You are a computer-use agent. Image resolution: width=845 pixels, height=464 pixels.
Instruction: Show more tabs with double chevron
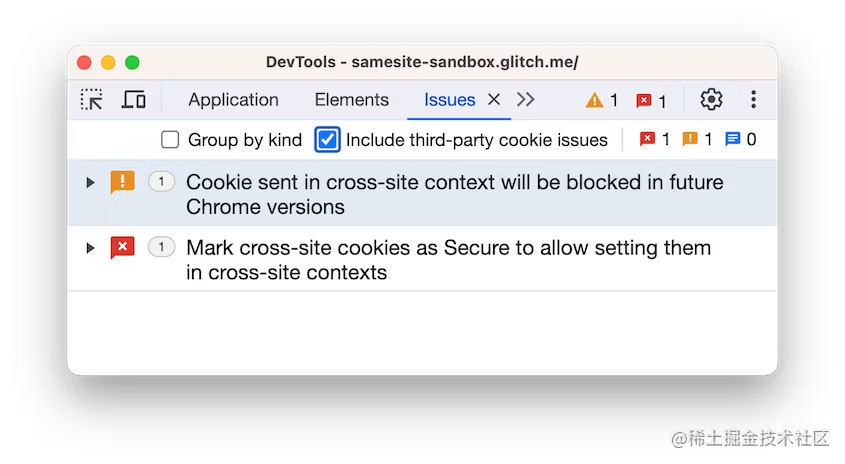pyautogui.click(x=526, y=100)
